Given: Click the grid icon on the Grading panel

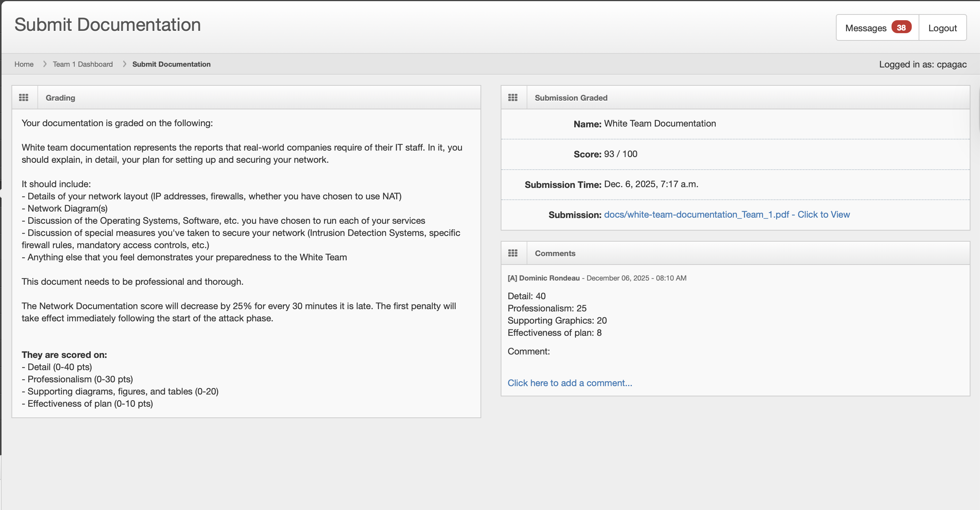Looking at the screenshot, I should 24,97.
